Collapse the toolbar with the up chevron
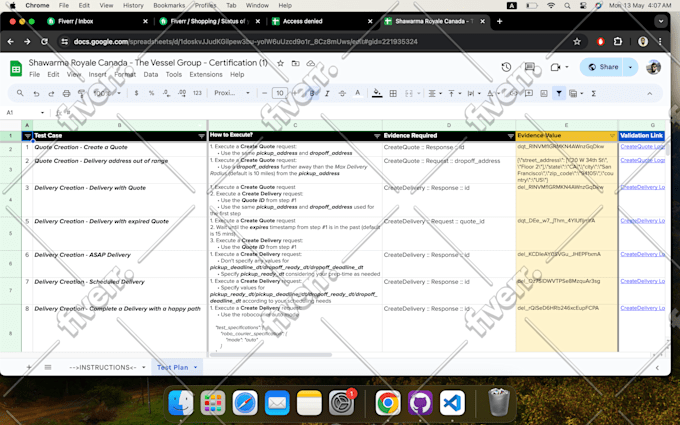This screenshot has height=425, width=680. point(650,94)
